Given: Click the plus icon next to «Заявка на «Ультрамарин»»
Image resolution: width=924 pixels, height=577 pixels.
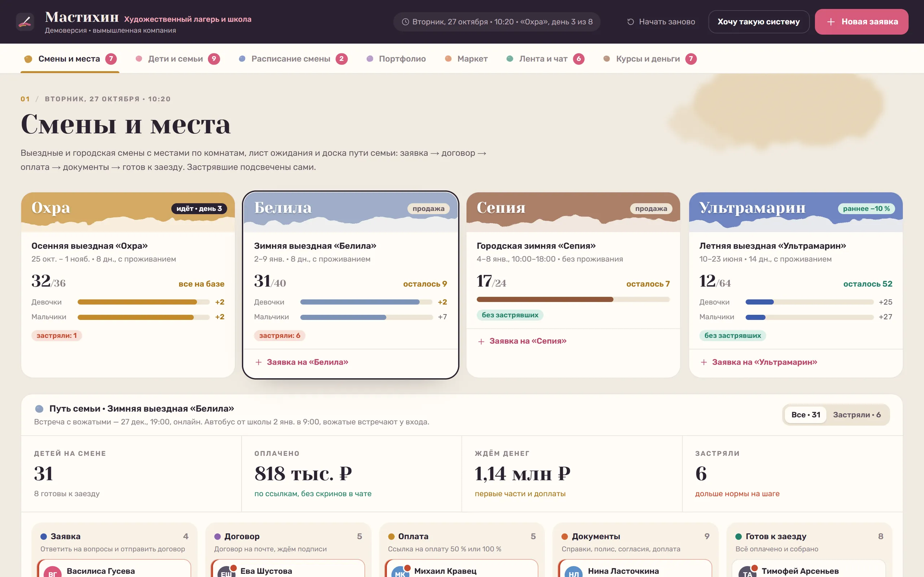Looking at the screenshot, I should 704,362.
